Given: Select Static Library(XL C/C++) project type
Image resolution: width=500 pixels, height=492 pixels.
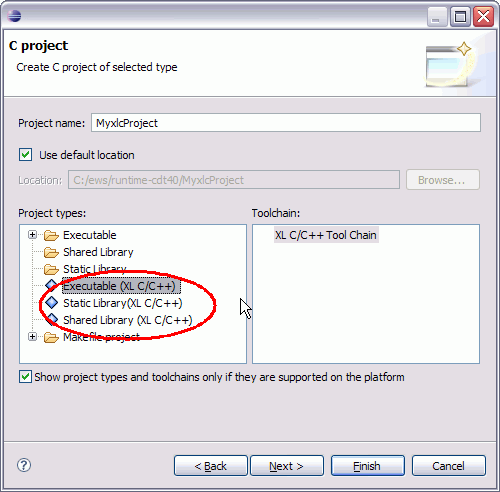Looking at the screenshot, I should coord(123,303).
